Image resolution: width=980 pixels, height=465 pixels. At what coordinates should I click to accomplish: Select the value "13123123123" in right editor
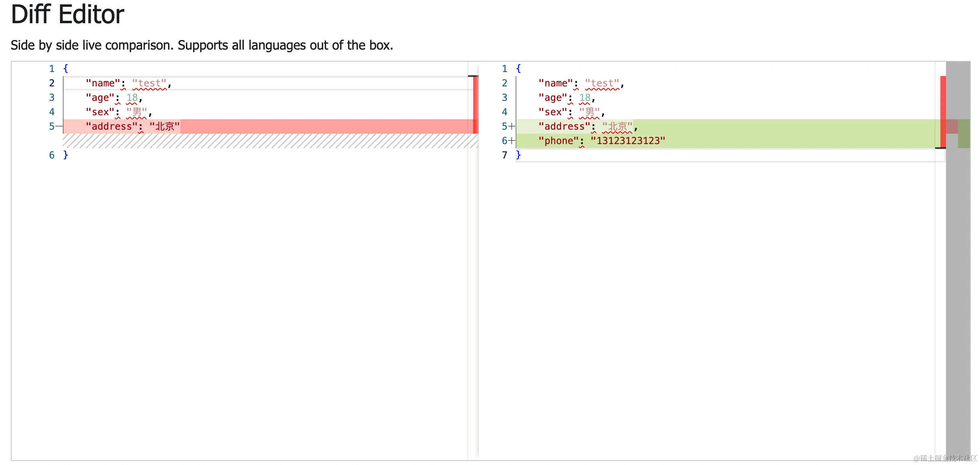pyautogui.click(x=627, y=140)
